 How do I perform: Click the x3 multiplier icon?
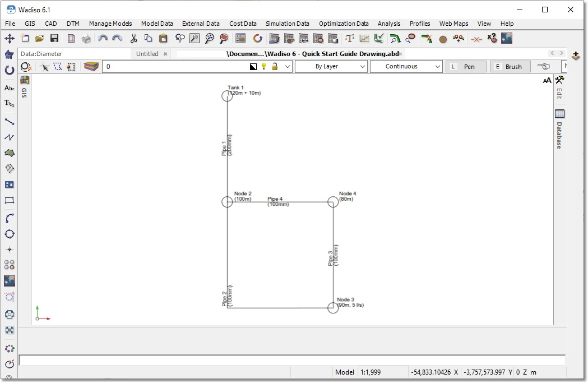tap(492, 38)
